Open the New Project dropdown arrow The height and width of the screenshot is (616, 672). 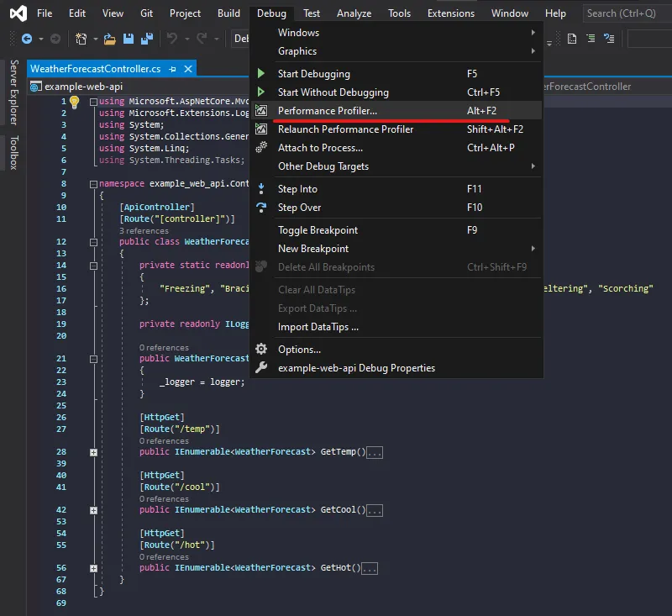pyautogui.click(x=95, y=39)
